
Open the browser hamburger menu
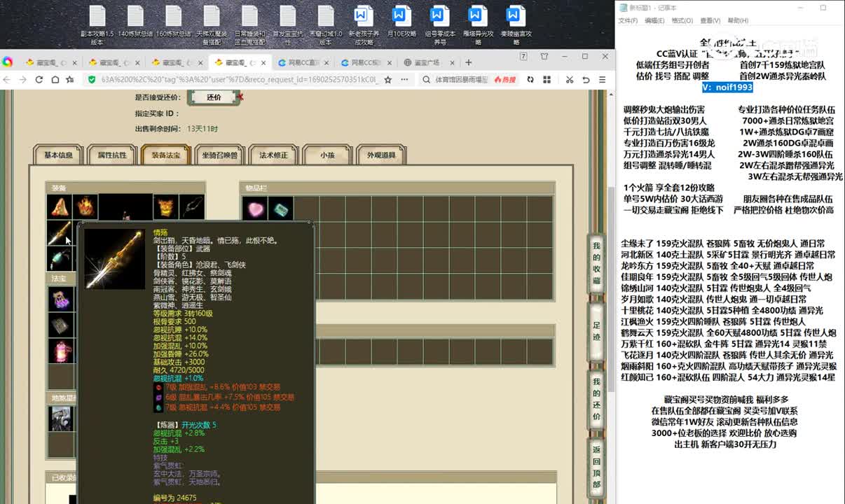pos(602,80)
